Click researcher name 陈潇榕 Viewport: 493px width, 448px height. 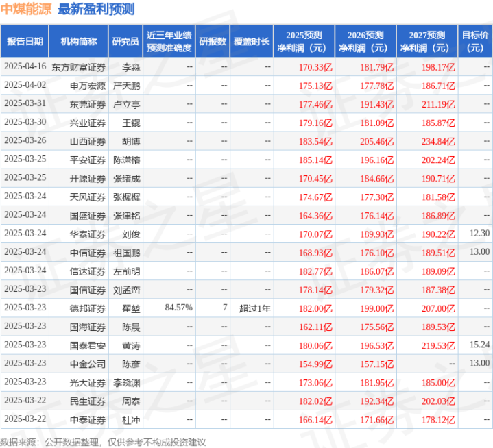click(127, 160)
